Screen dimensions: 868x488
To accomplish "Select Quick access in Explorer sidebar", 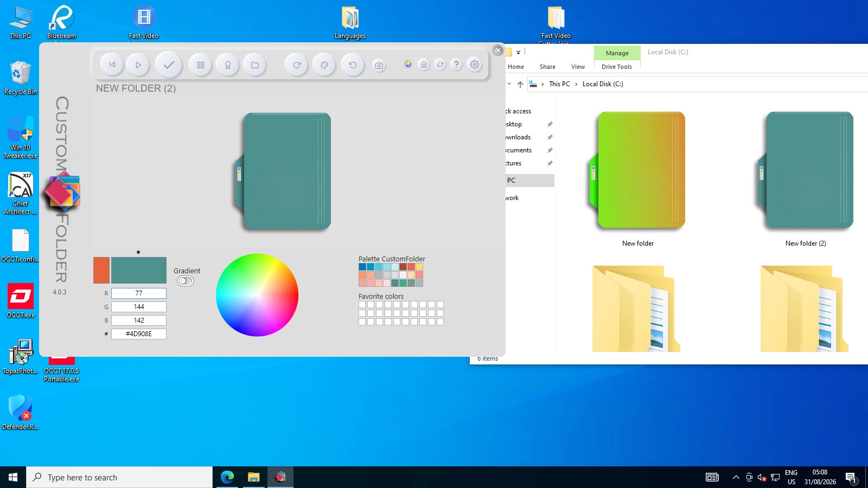I will coord(518,111).
